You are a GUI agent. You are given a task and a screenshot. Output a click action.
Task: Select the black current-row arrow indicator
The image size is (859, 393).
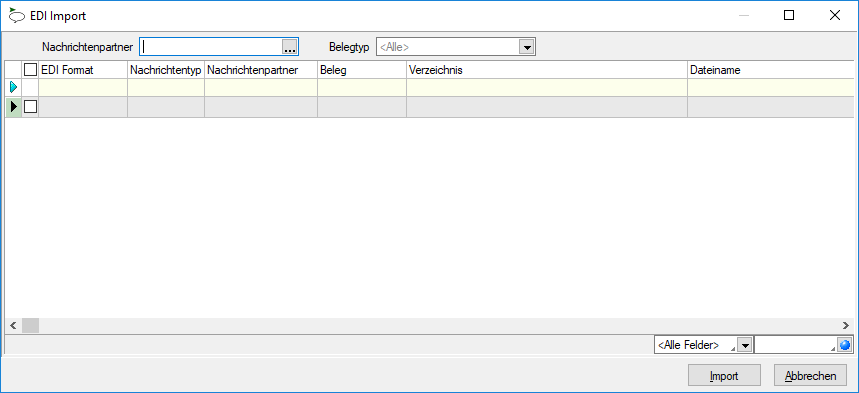(x=14, y=107)
